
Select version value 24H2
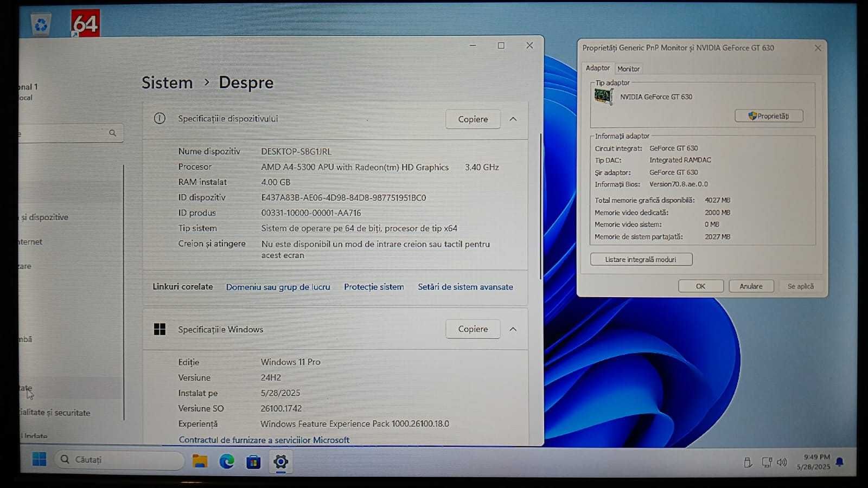pyautogui.click(x=271, y=378)
